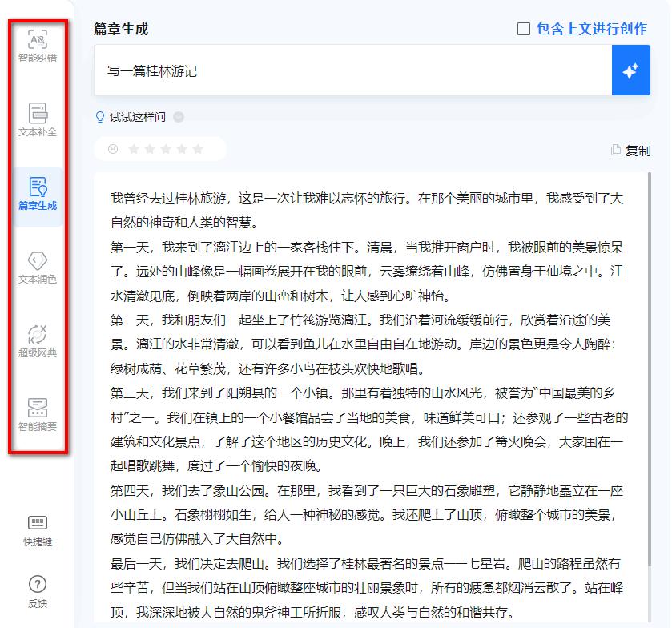Click the paragraph starting 第二天
This screenshot has height=628, width=672.
(363, 344)
